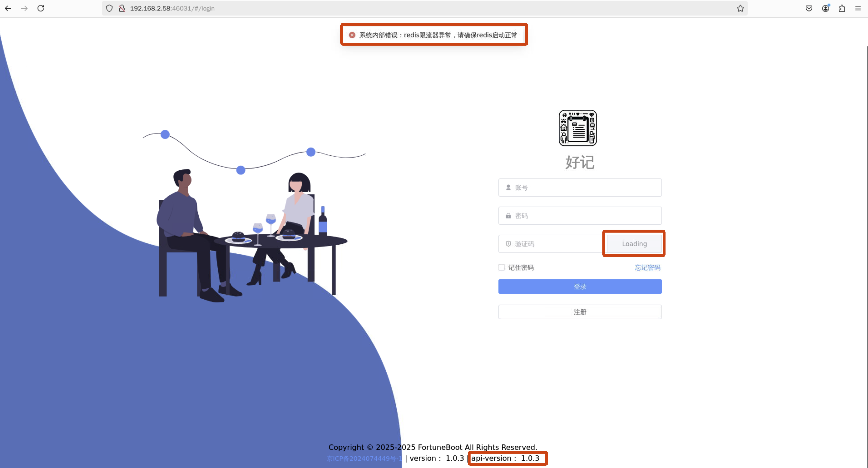
Task: Open the 京ICP备 registration link
Action: [364, 458]
